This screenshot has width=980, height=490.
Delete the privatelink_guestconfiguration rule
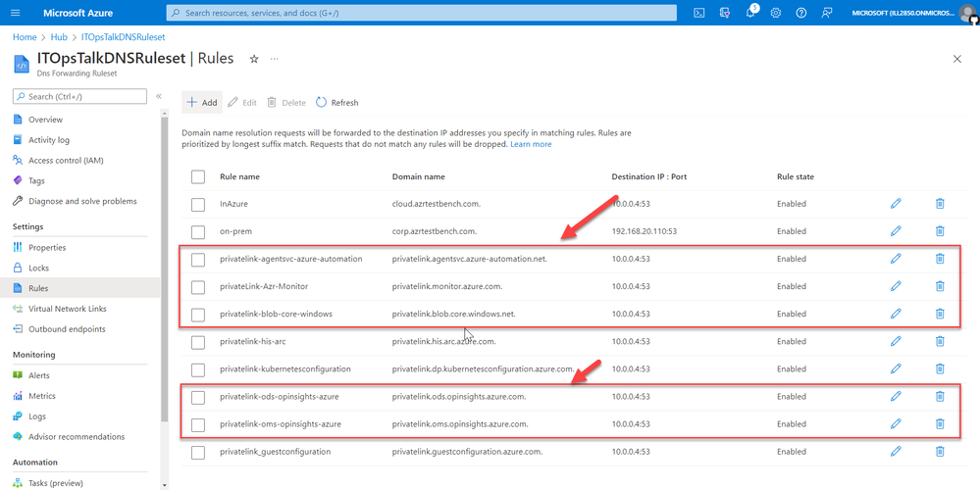point(940,451)
